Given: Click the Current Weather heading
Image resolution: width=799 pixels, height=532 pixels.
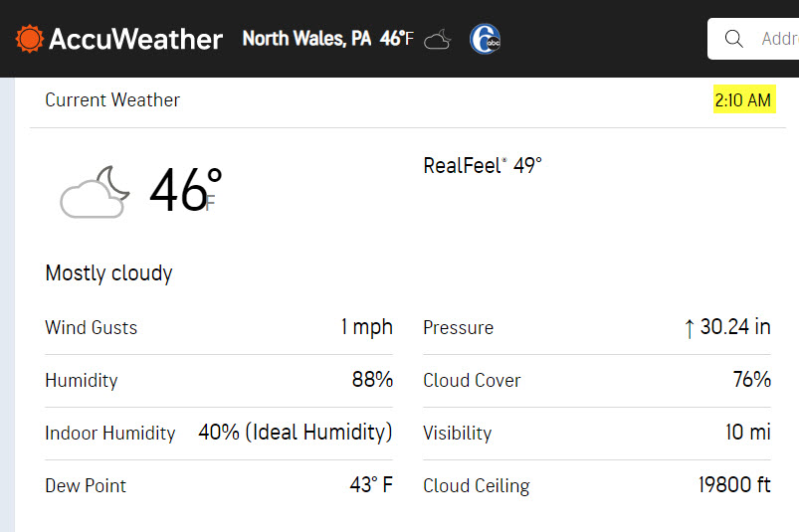Looking at the screenshot, I should point(112,99).
